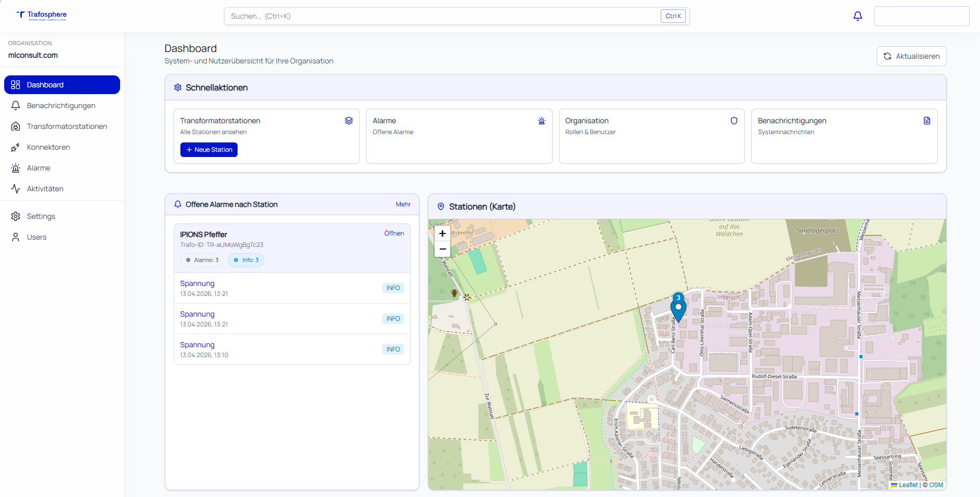Open the Leaflet attribution link
This screenshot has width=980, height=497.
908,485
